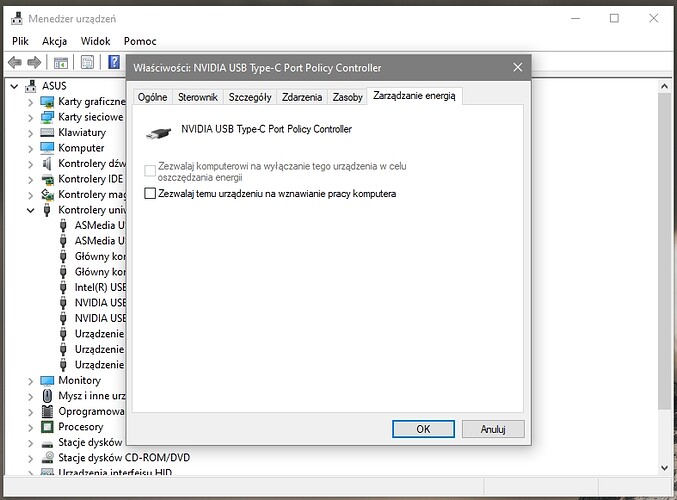Viewport: 677px width, 500px height.
Task: Switch to the Zasoby tab
Action: [348, 97]
